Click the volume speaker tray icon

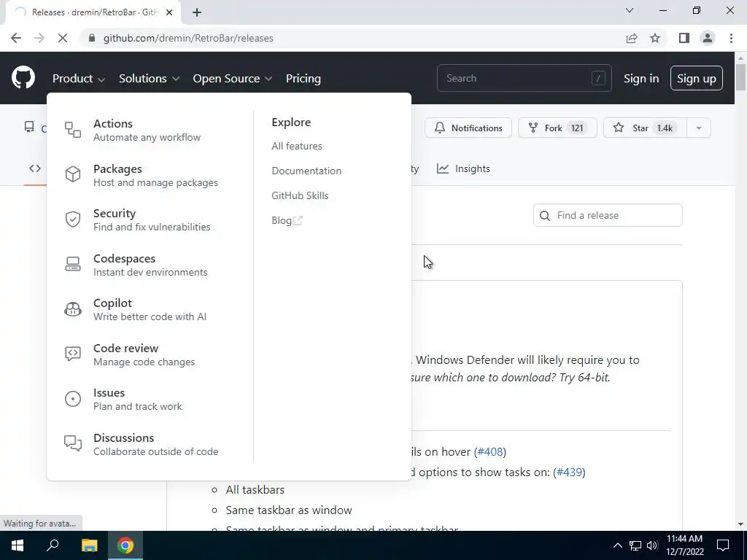pyautogui.click(x=652, y=545)
